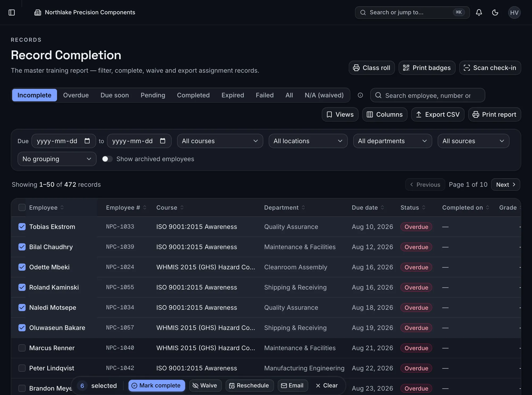Click the Reschedule button
Image resolution: width=532 pixels, height=395 pixels.
pos(250,385)
